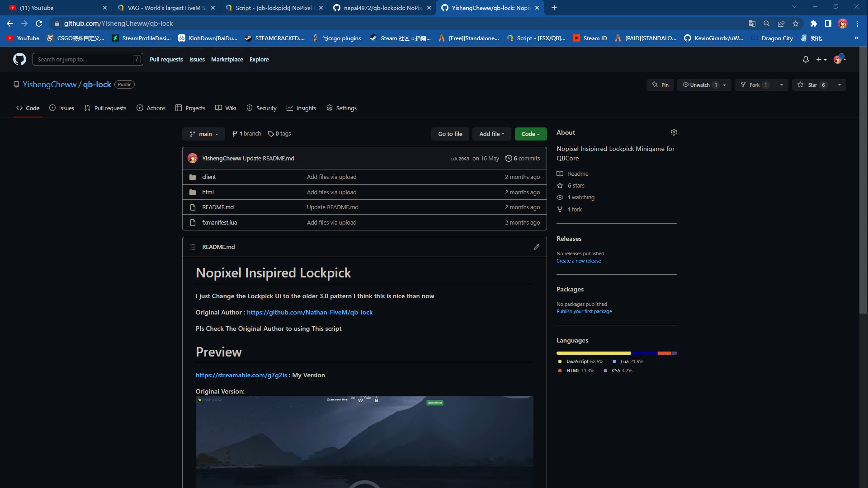Image resolution: width=868 pixels, height=488 pixels.
Task: Select the JavaScript segment of language bar
Action: [x=594, y=353]
